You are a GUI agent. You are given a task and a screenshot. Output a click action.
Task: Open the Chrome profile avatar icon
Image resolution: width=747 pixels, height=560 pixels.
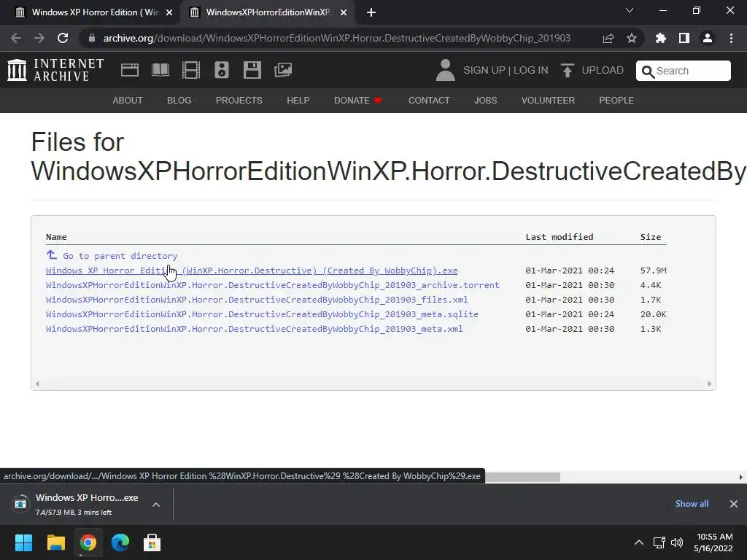(x=708, y=38)
